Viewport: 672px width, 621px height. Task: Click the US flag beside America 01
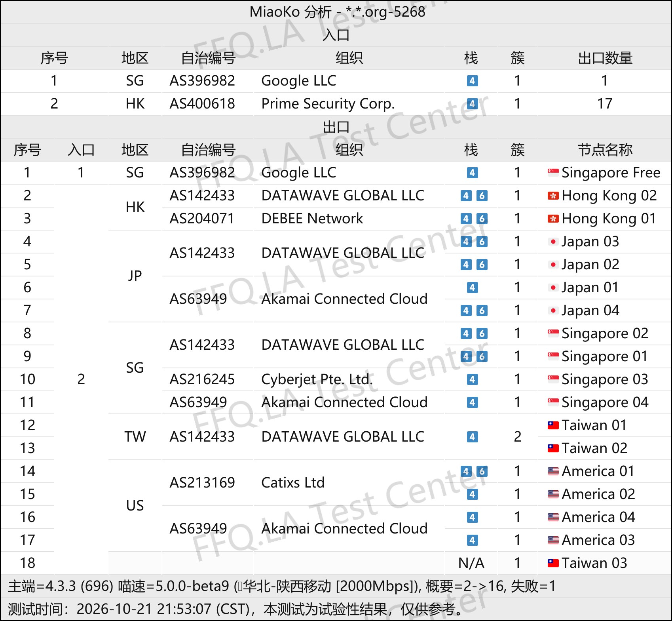point(553,471)
